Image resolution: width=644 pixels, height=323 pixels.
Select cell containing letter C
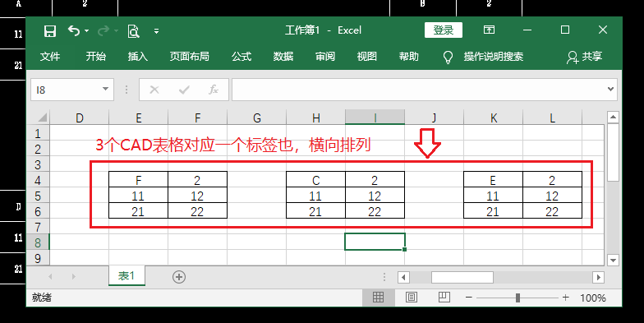point(315,179)
